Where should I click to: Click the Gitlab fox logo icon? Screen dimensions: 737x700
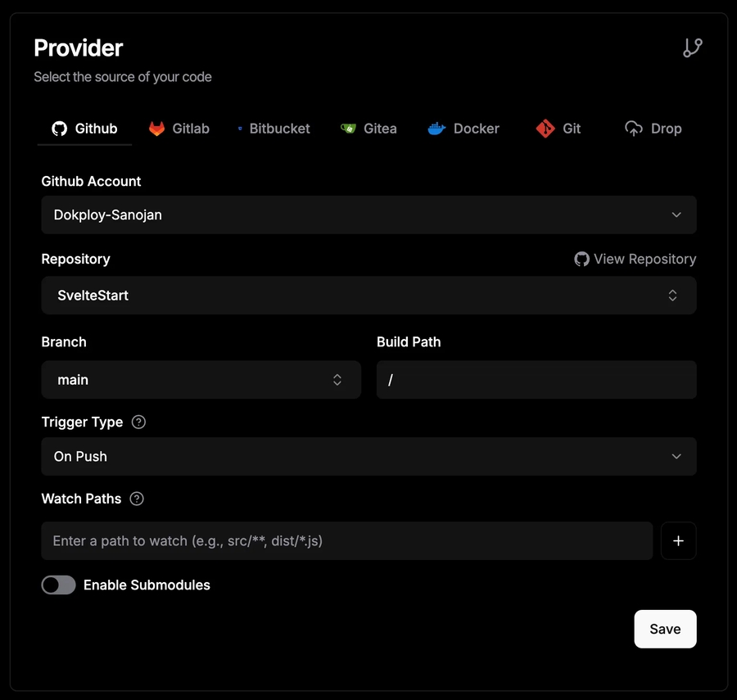click(156, 129)
